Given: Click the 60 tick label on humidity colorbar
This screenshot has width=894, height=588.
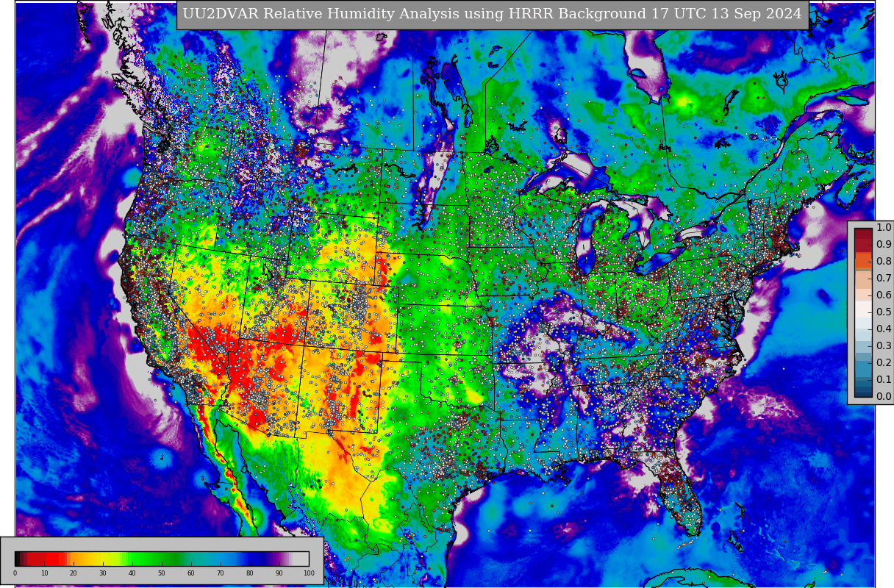Looking at the screenshot, I should tap(191, 573).
